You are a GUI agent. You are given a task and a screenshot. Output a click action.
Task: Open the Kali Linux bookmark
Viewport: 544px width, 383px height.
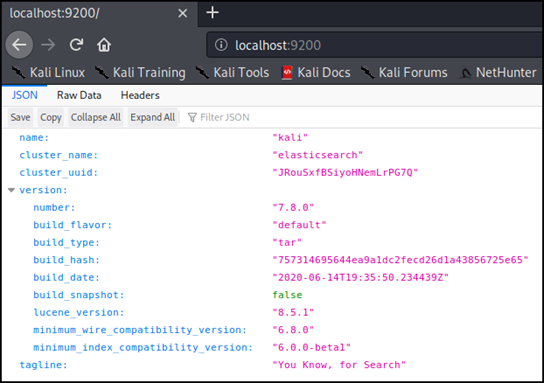point(48,73)
